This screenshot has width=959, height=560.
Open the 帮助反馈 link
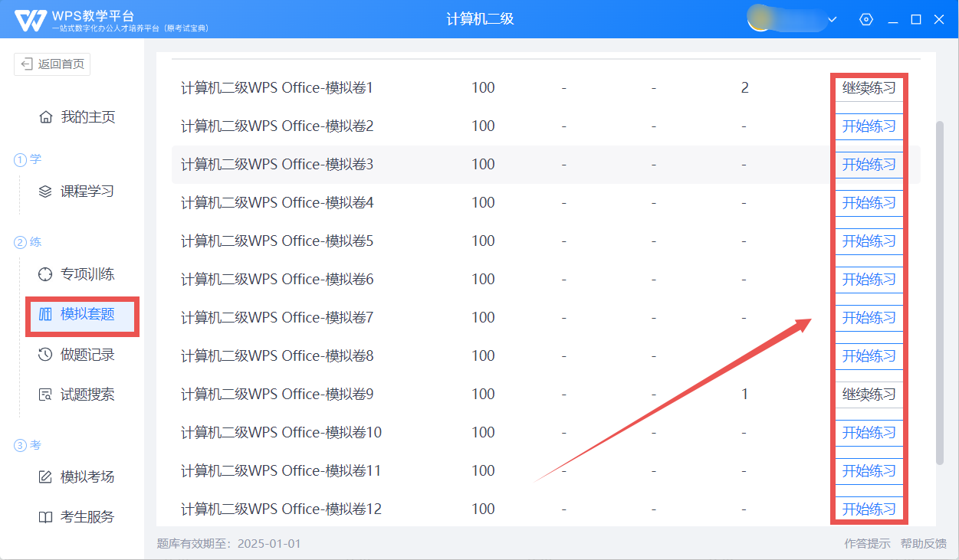pyautogui.click(x=923, y=544)
